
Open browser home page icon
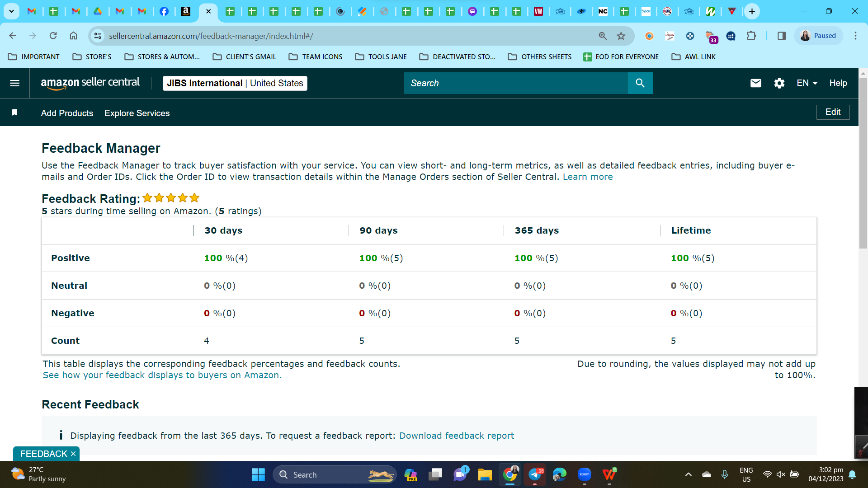click(73, 36)
